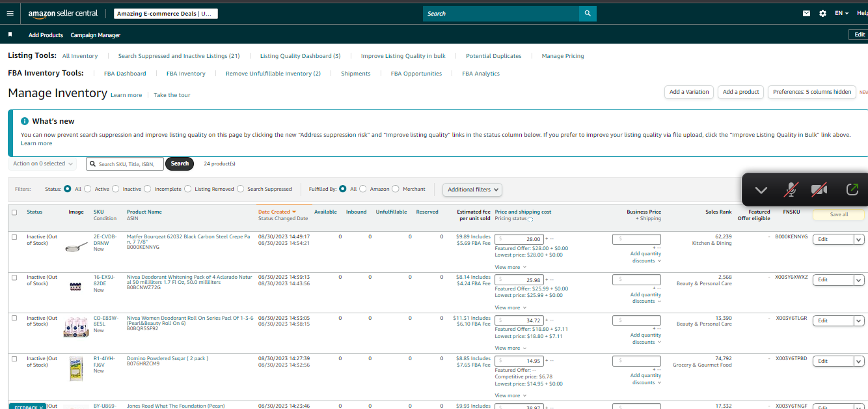Open Manage Pricing tool

coord(563,56)
